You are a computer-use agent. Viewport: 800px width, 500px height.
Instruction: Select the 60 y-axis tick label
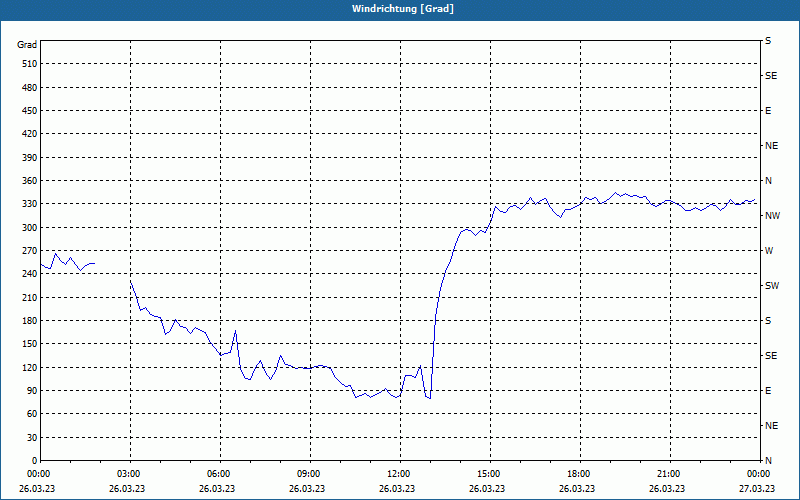point(32,414)
